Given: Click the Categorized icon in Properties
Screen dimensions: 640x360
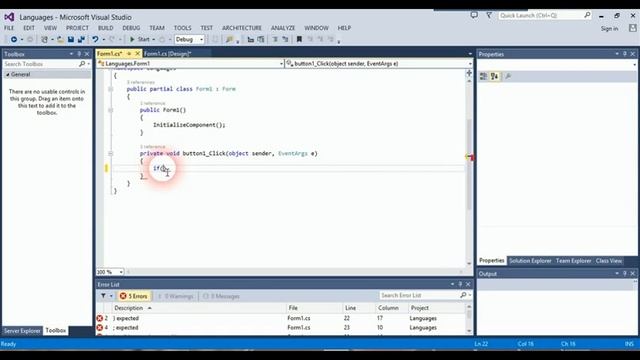Looking at the screenshot, I should pos(483,76).
